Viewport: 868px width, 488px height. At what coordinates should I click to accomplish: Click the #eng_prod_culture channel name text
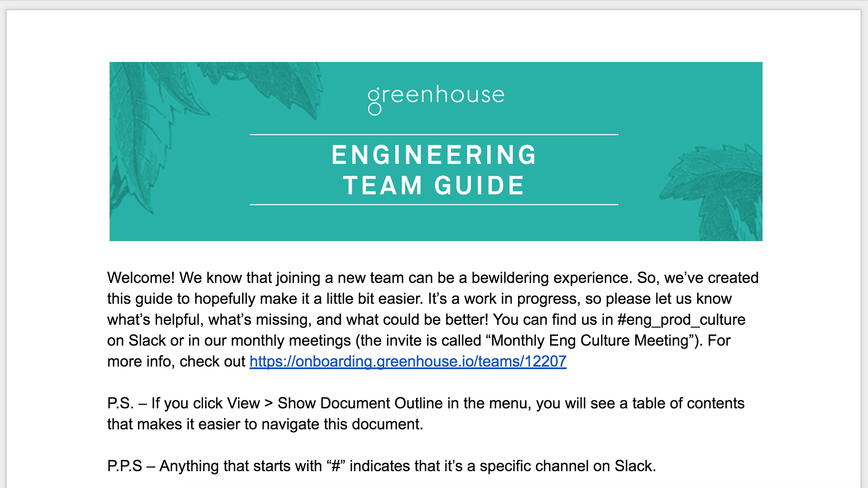point(681,320)
